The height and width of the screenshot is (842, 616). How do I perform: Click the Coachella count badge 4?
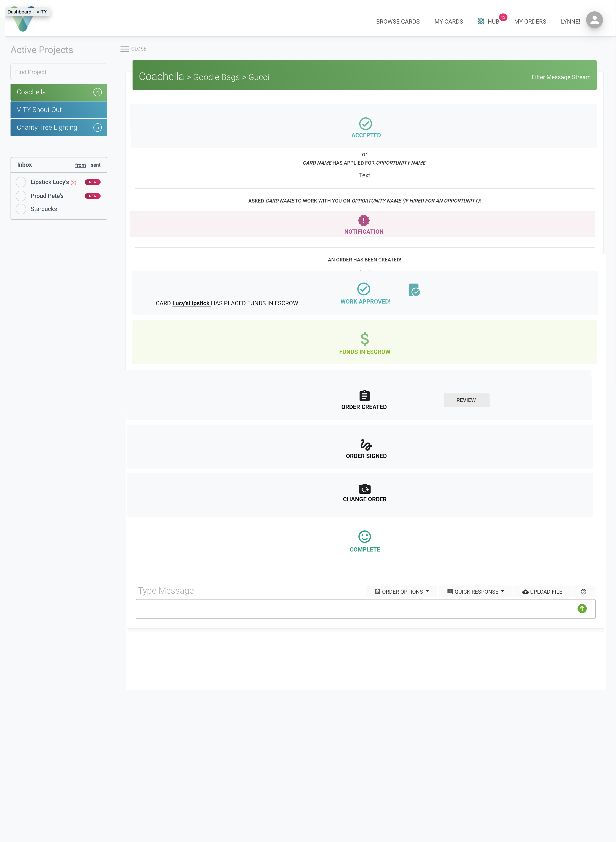tap(98, 92)
